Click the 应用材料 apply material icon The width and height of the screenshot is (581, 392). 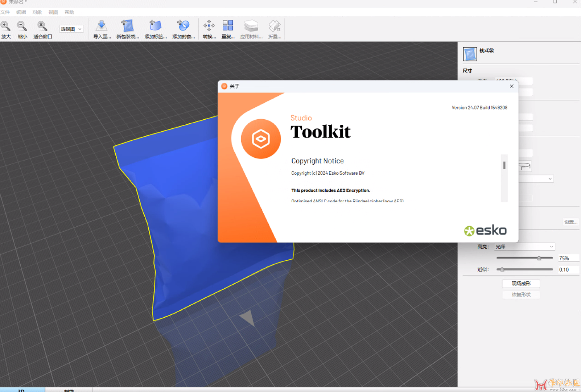[251, 26]
